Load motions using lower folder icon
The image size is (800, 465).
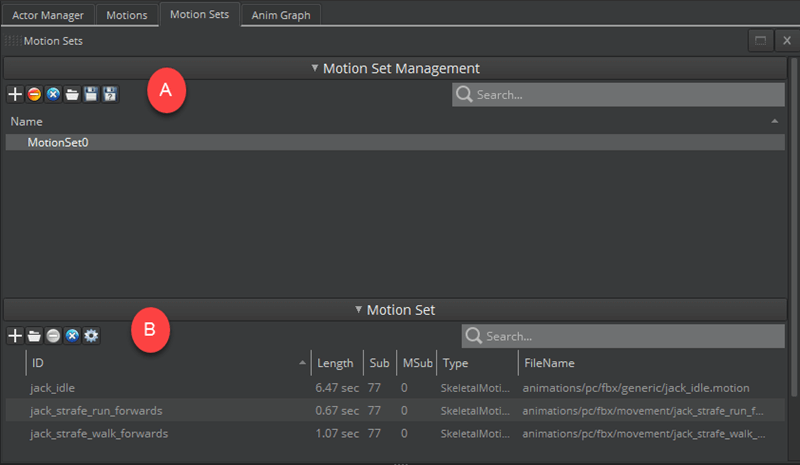[x=34, y=335]
